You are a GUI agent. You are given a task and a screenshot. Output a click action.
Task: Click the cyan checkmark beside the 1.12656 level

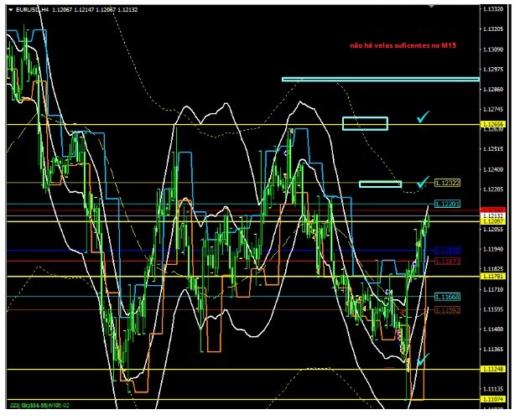point(424,118)
